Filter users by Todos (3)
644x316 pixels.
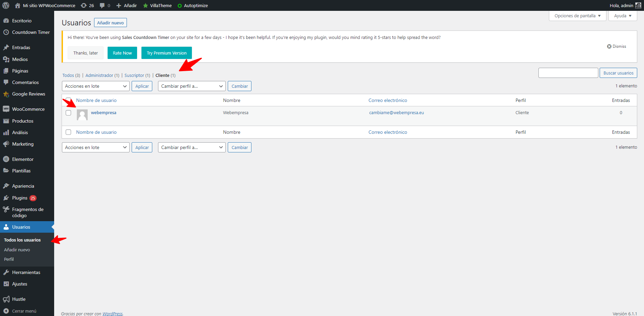[x=71, y=76]
